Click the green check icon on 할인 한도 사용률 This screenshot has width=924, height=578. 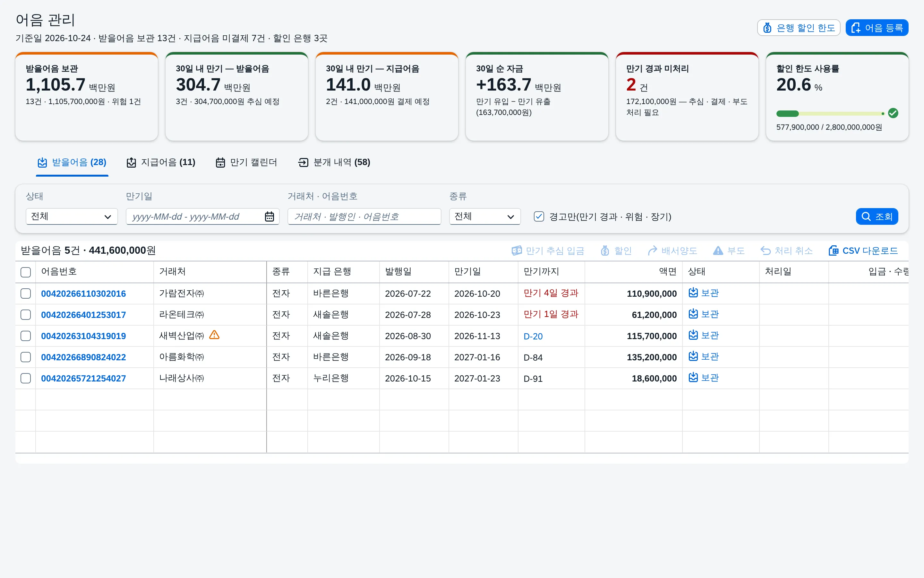[893, 113]
